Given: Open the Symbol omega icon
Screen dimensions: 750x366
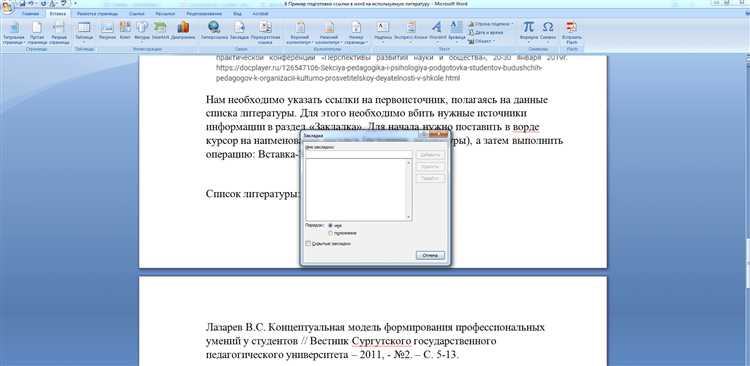Looking at the screenshot, I should click(548, 31).
